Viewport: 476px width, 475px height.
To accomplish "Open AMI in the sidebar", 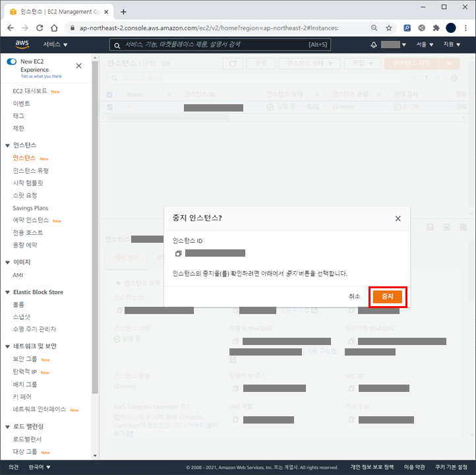I will coord(18,275).
